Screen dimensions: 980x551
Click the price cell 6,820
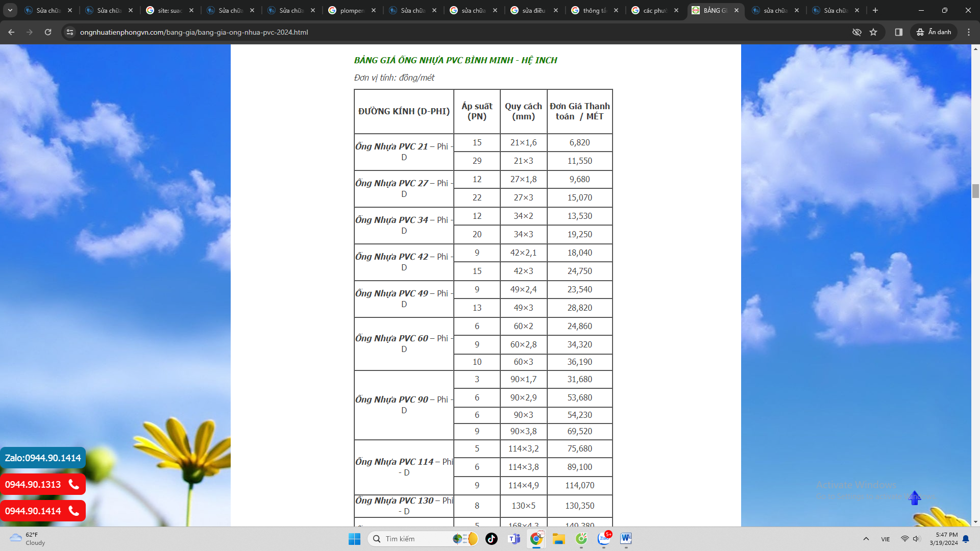pyautogui.click(x=580, y=143)
